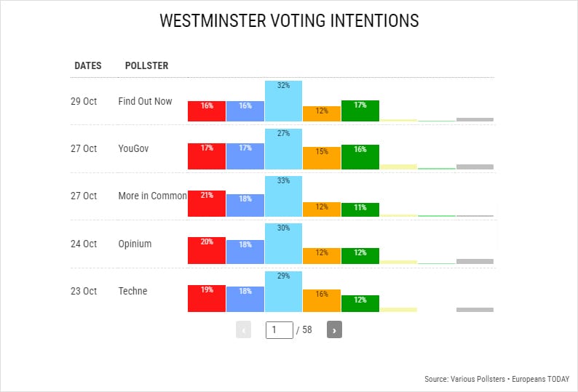
Task: Select Opinium's orange 12% bar
Action: (322, 255)
